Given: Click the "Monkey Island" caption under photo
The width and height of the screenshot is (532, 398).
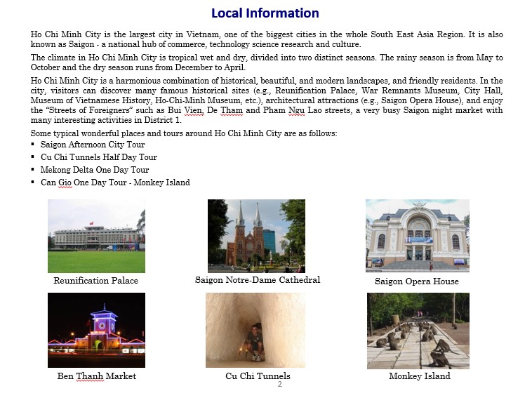Looking at the screenshot, I should [x=419, y=376].
